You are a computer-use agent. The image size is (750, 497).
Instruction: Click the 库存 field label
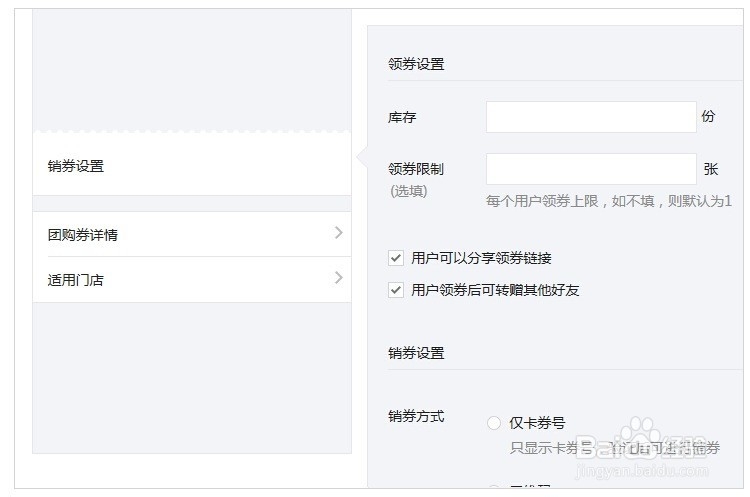pyautogui.click(x=402, y=117)
